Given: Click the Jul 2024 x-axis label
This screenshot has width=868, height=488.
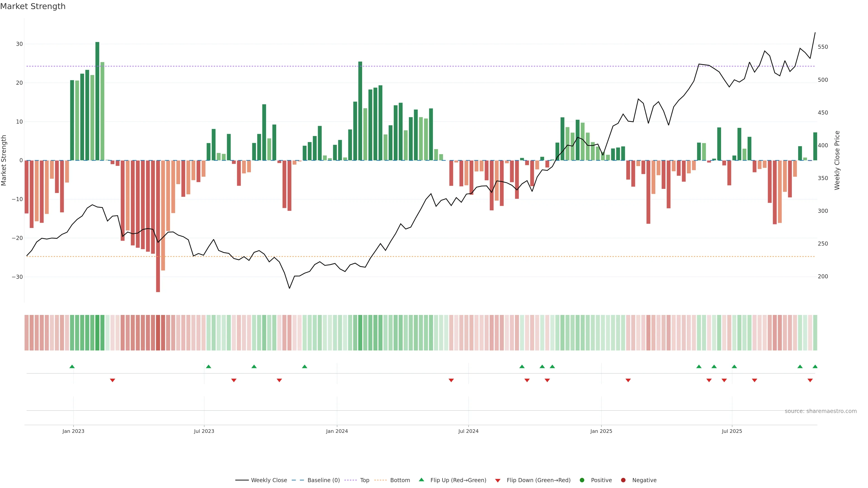Looking at the screenshot, I should 468,431.
